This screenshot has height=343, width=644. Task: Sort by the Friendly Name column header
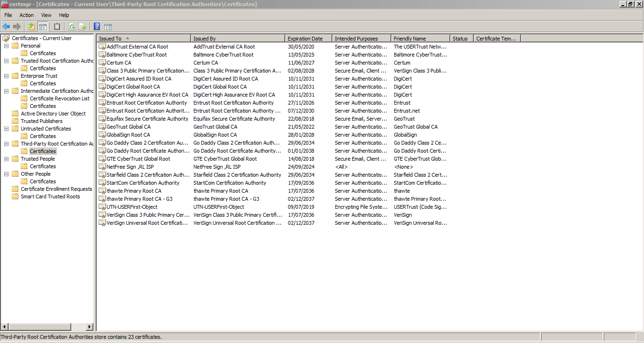pos(421,39)
